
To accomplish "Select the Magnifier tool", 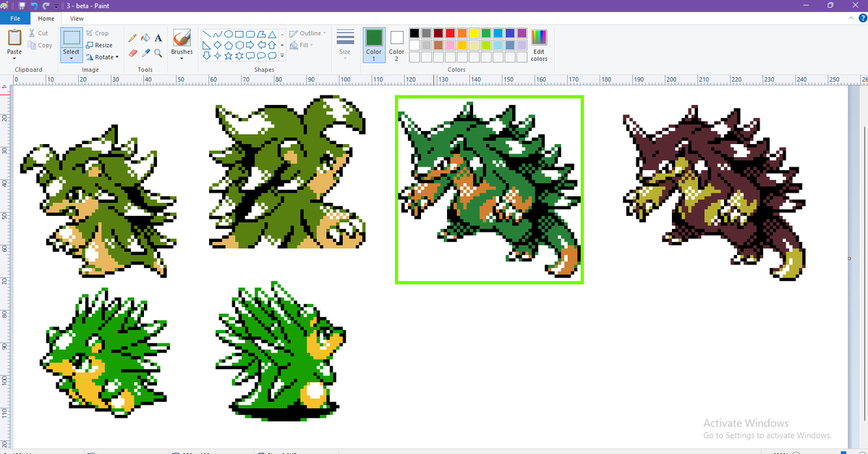I will coord(158,53).
